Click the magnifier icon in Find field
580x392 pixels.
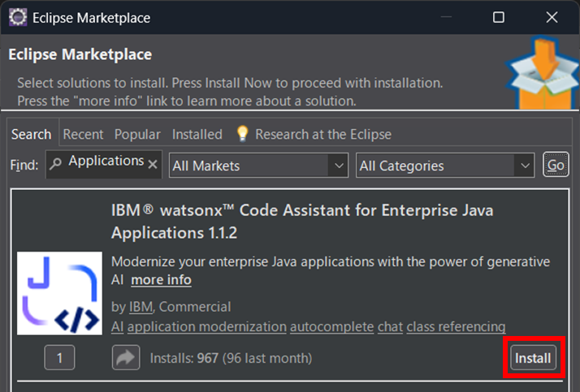click(56, 164)
